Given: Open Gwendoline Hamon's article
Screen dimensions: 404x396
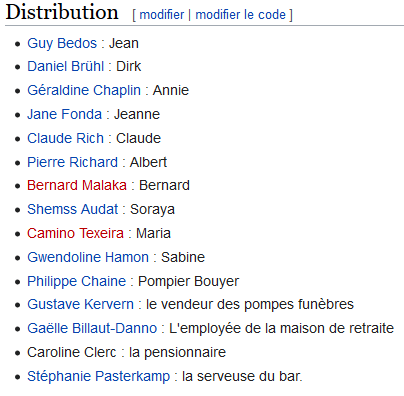Looking at the screenshot, I should [x=88, y=257].
